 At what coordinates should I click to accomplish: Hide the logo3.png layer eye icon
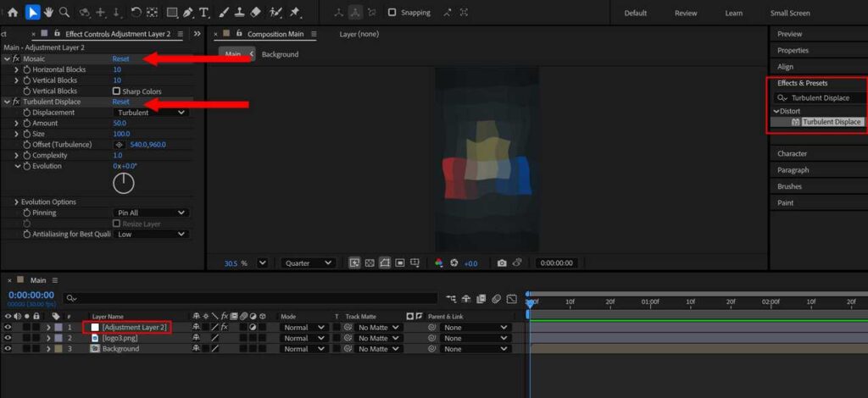[x=8, y=338]
